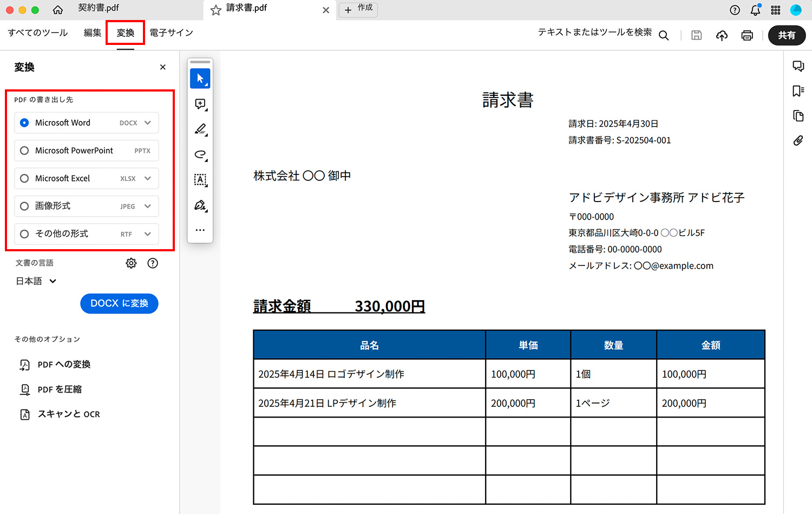
Task: Print the document via printer icon
Action: [x=747, y=35]
